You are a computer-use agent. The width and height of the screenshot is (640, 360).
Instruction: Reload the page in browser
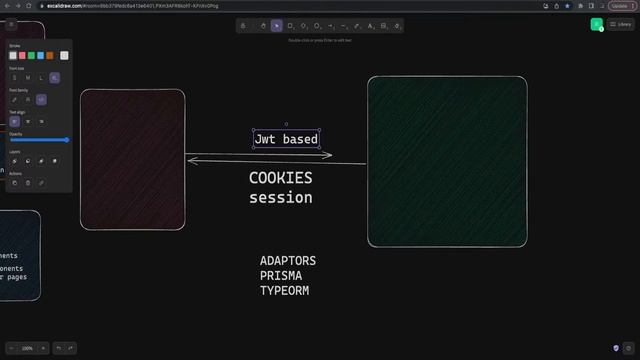coord(29,6)
